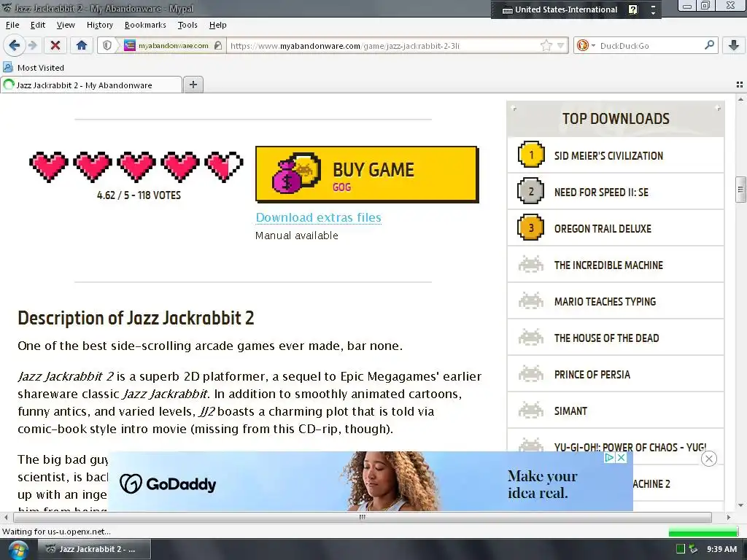Go to the Home page icon
Viewport: 747px width, 560px height.
click(x=82, y=45)
